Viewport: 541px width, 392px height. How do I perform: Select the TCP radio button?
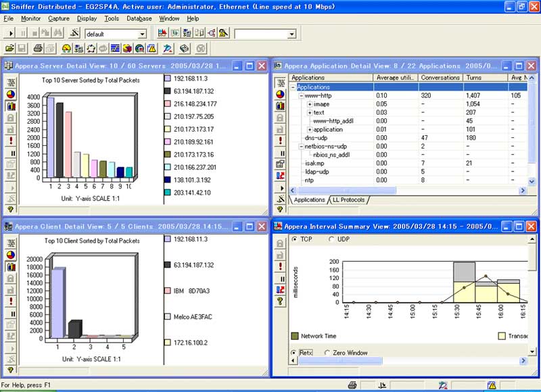294,239
